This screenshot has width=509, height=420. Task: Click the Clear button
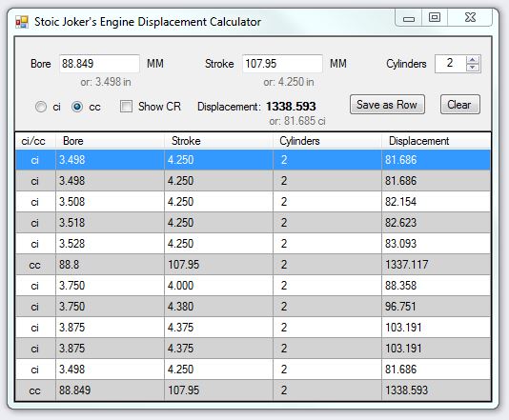tap(460, 105)
